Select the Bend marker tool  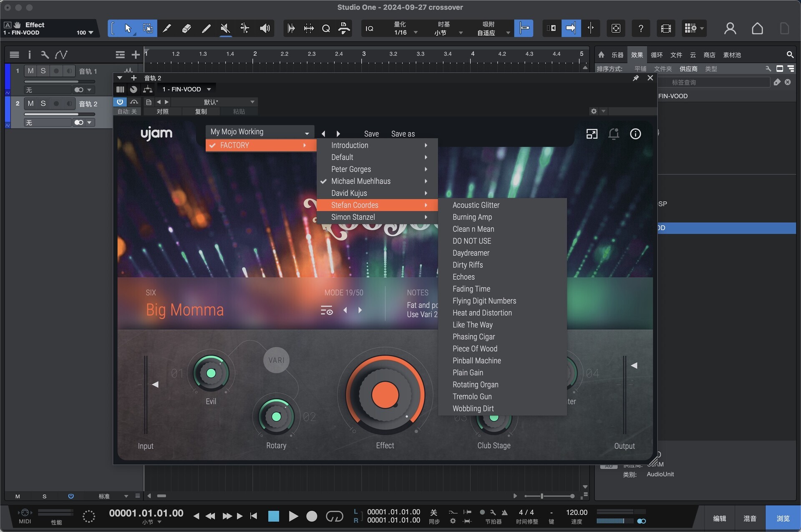(x=245, y=28)
